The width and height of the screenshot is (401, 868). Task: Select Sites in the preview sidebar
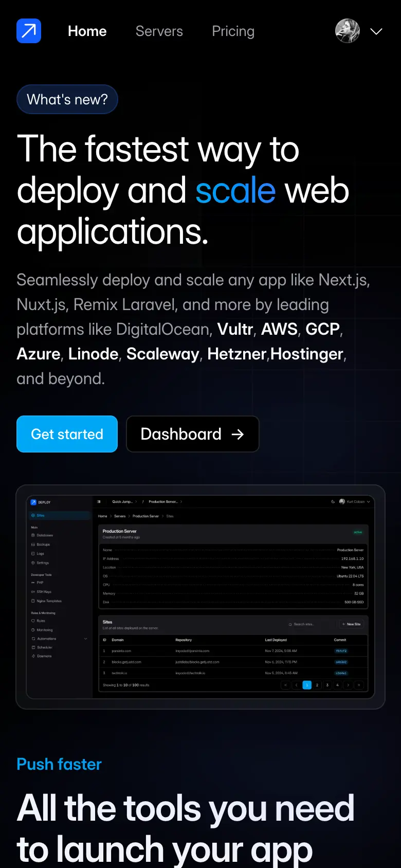60,515
